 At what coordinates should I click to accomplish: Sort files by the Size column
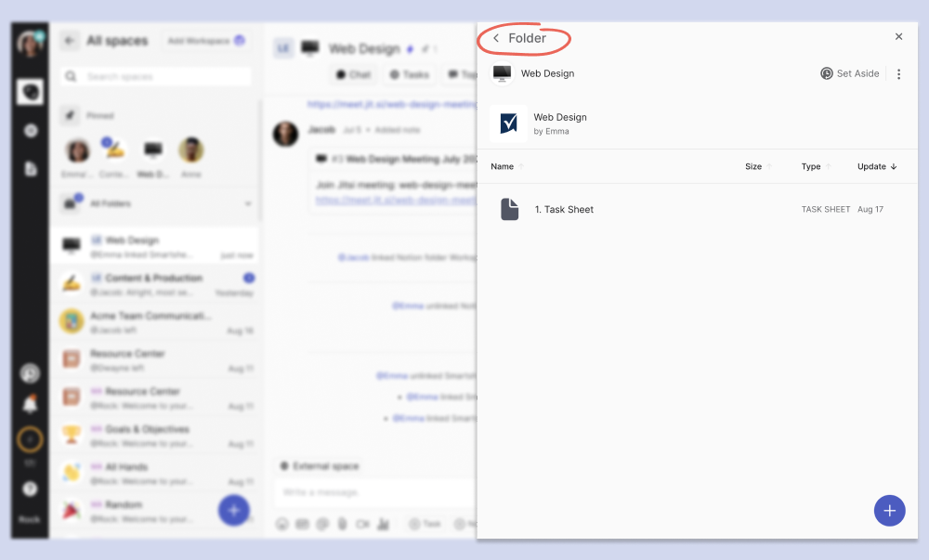click(x=753, y=167)
